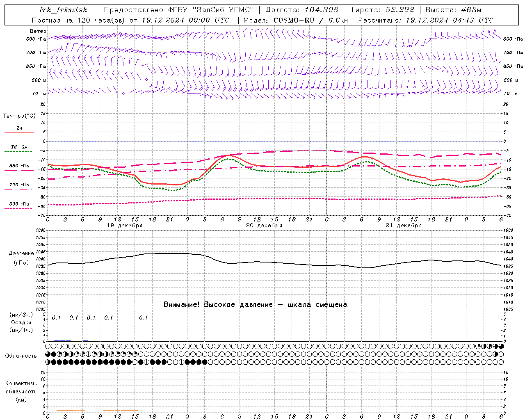The height and width of the screenshot is (420, 525).
Task: Click the "Давление" pressure axis label
Action: click(21, 253)
